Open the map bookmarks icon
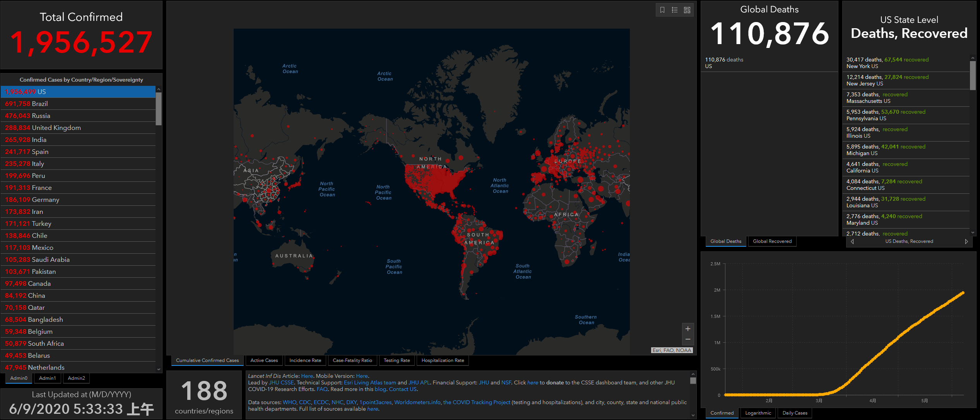This screenshot has height=420, width=980. tap(662, 10)
